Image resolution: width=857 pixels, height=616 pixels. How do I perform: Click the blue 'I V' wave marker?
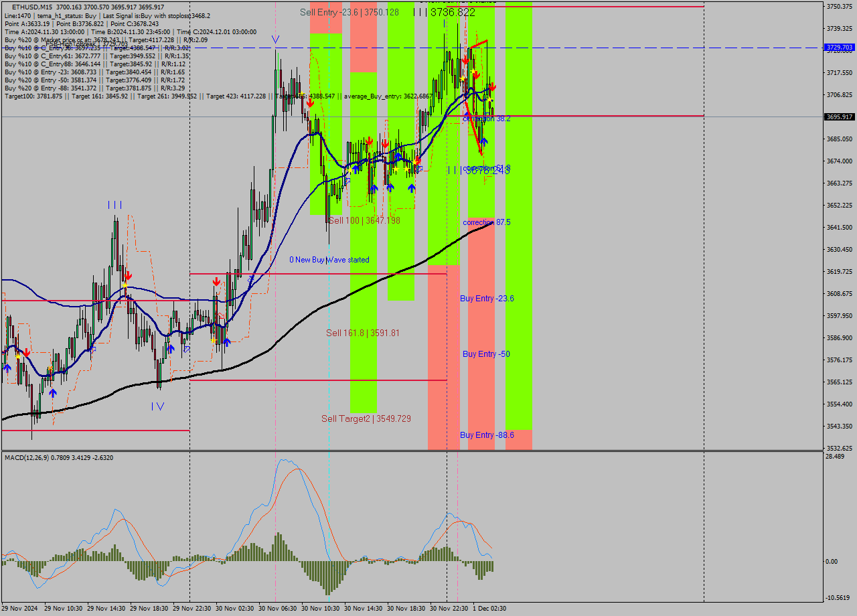157,406
